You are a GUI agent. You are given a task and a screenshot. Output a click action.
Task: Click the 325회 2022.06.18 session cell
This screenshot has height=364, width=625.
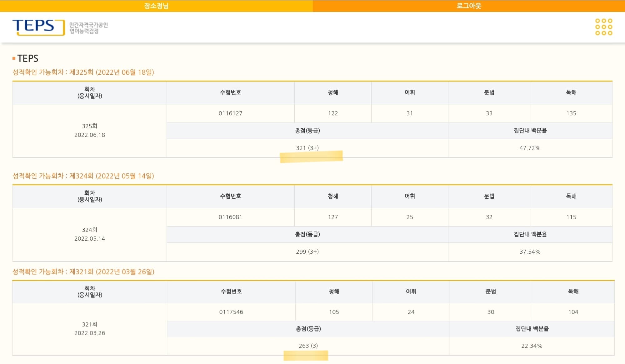[90, 131]
